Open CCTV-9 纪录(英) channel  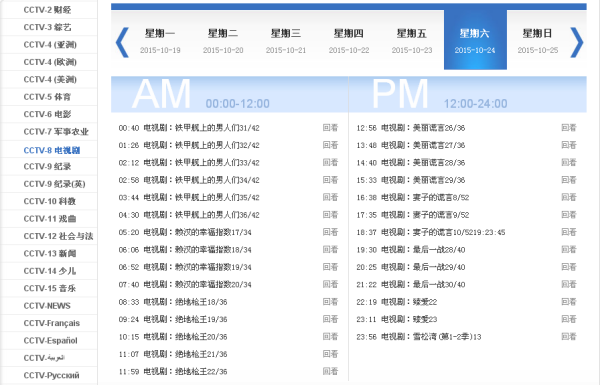(x=54, y=184)
